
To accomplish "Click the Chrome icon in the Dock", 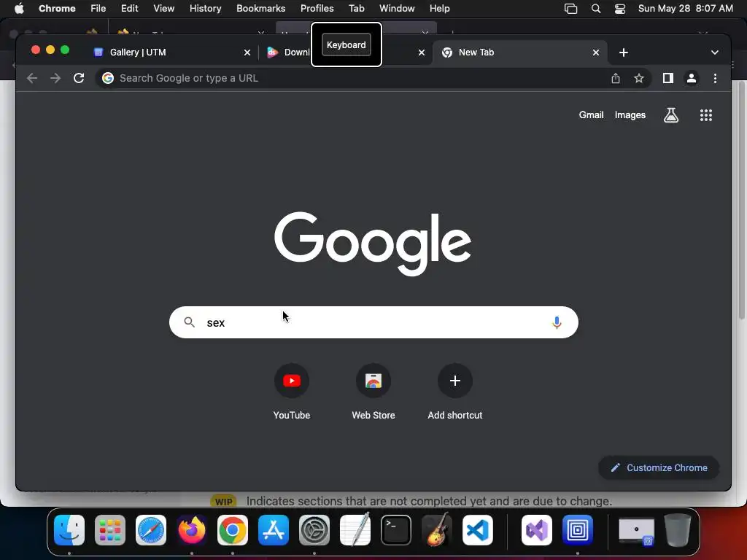I will pos(233,529).
